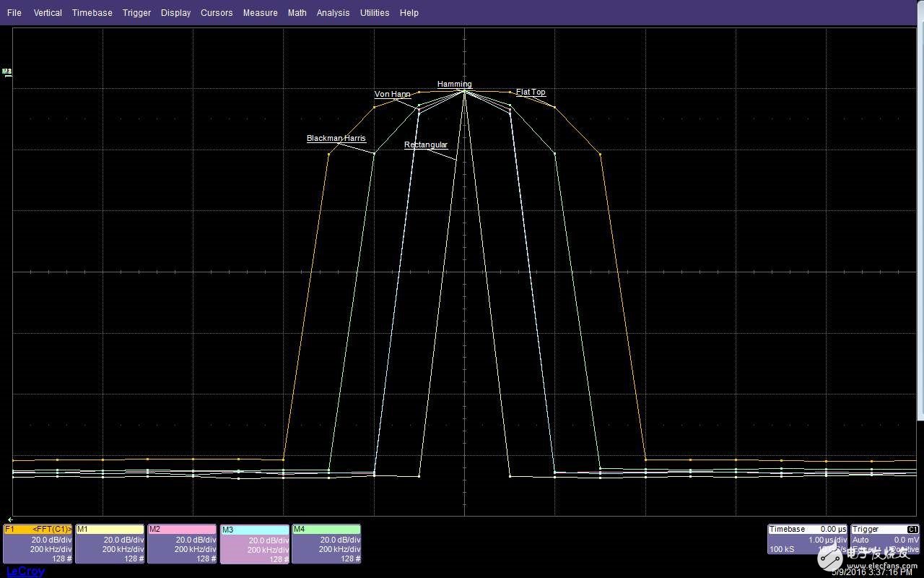Select the M2 memory trace descriptor

[182, 544]
